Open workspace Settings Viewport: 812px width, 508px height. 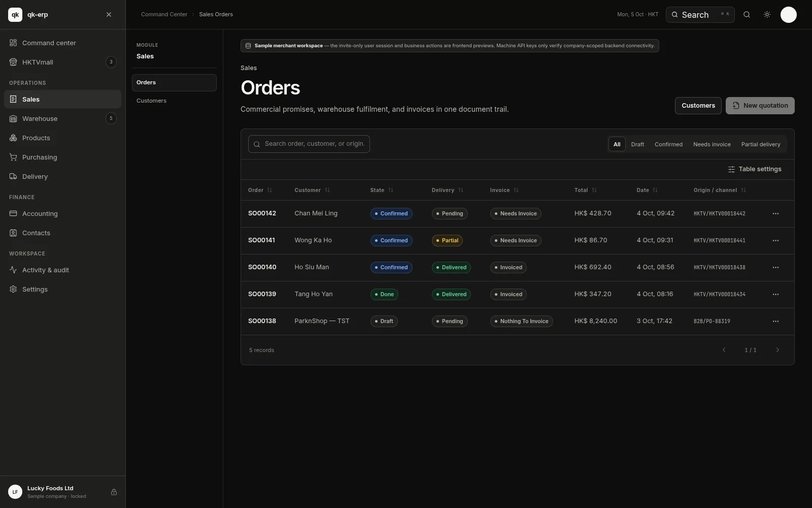point(62,289)
